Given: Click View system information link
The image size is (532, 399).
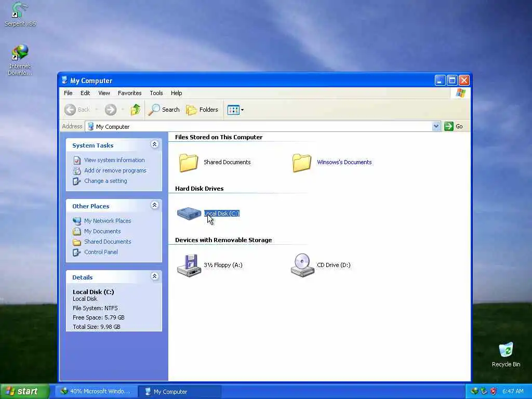Looking at the screenshot, I should pyautogui.click(x=114, y=160).
